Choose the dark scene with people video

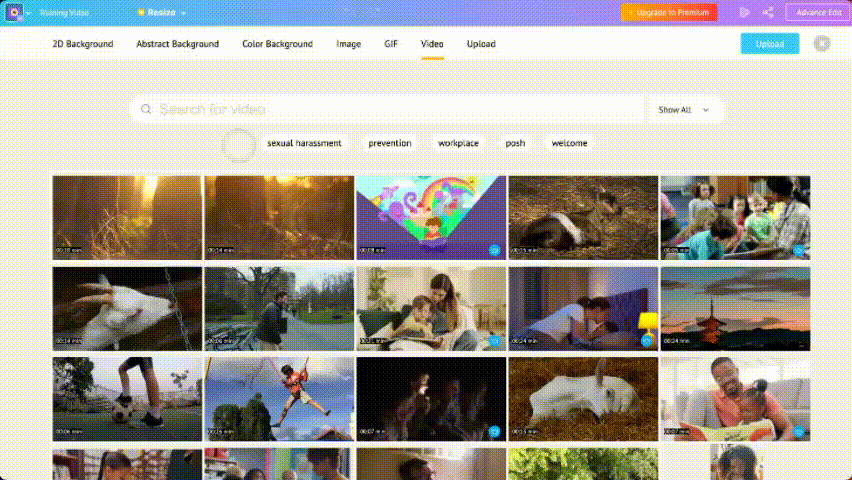[431, 398]
